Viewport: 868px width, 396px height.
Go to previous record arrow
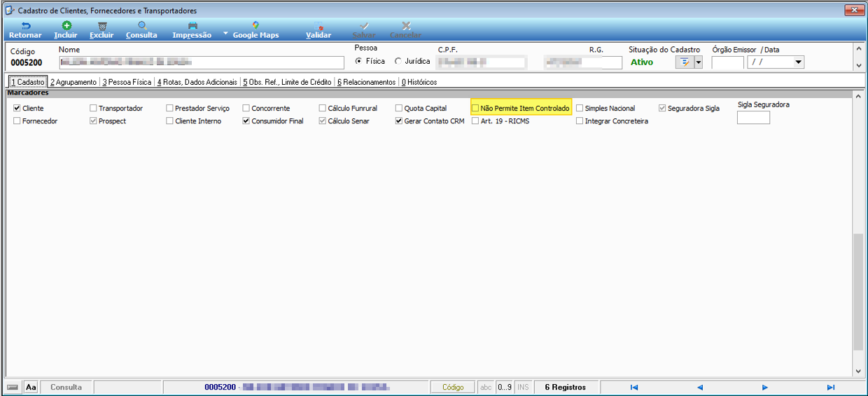699,387
